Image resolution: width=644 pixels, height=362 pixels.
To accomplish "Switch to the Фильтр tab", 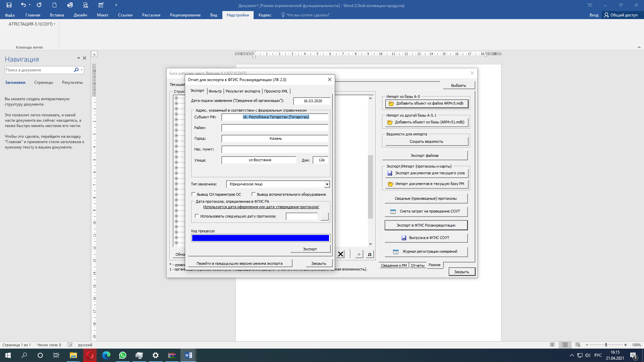I will click(215, 91).
